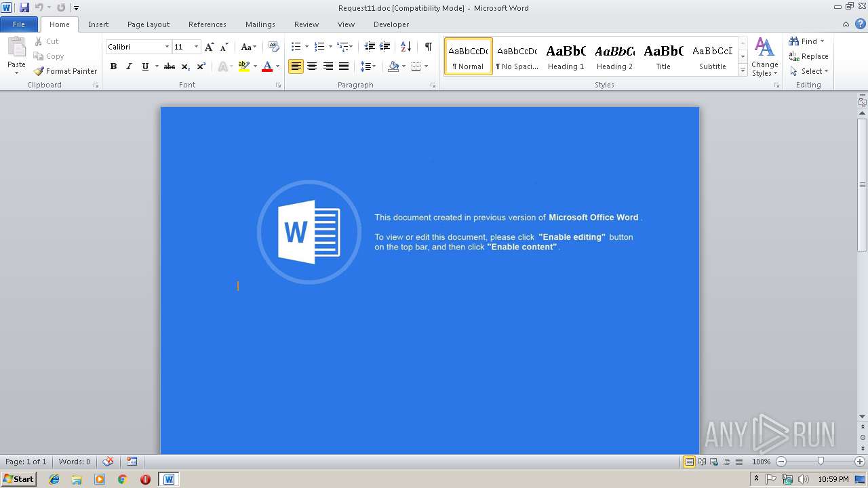
Task: Open the Calibri font name dropdown
Action: (x=167, y=47)
